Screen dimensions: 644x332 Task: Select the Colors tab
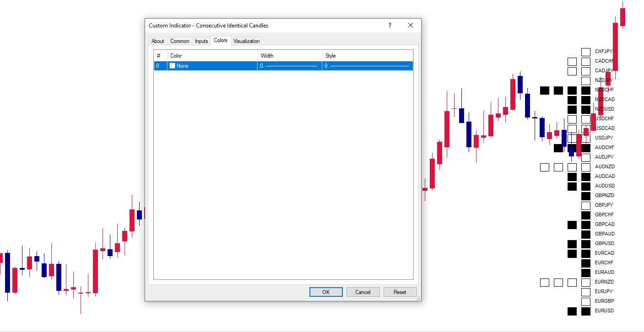coord(221,40)
